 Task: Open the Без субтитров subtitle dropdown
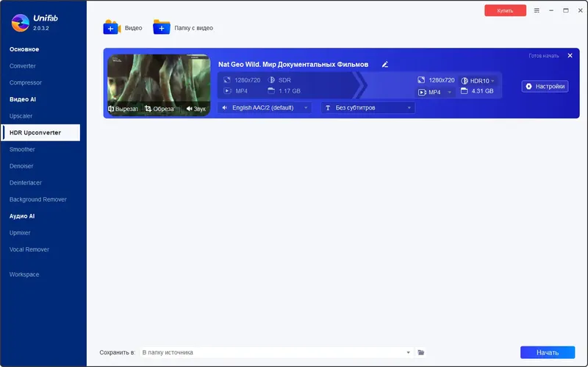pyautogui.click(x=368, y=107)
